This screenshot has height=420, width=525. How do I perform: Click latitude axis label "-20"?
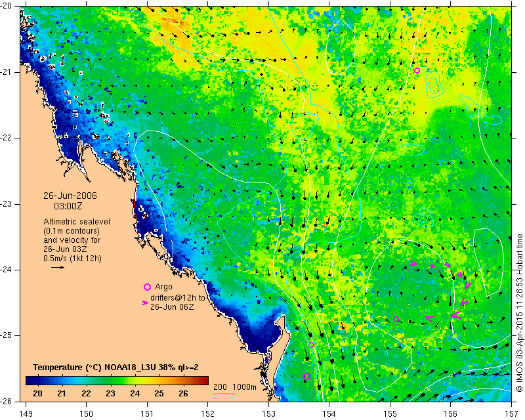pos(7,6)
